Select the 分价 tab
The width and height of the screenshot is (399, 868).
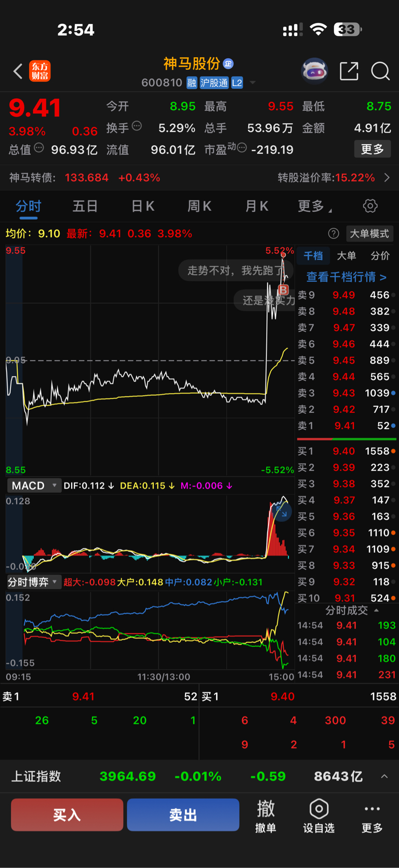pyautogui.click(x=380, y=256)
